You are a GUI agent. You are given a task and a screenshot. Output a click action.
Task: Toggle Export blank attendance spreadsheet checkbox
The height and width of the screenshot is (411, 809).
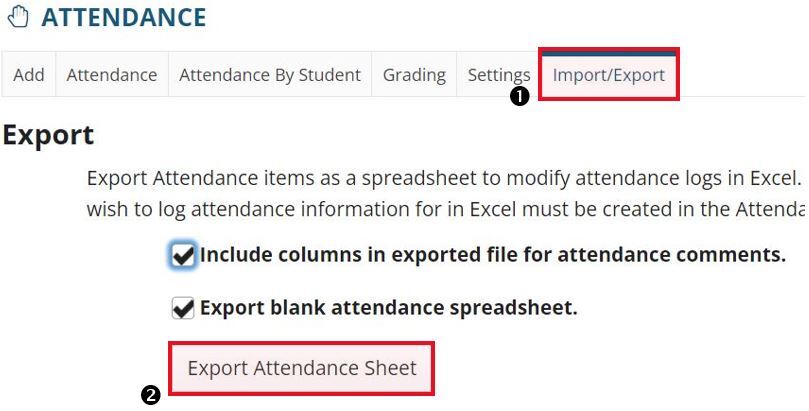click(x=183, y=308)
